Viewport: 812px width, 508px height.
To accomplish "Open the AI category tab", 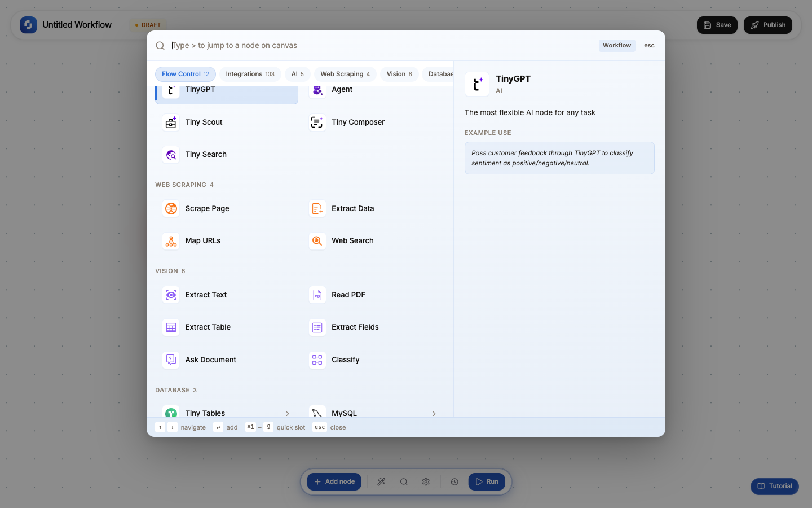I will point(298,74).
